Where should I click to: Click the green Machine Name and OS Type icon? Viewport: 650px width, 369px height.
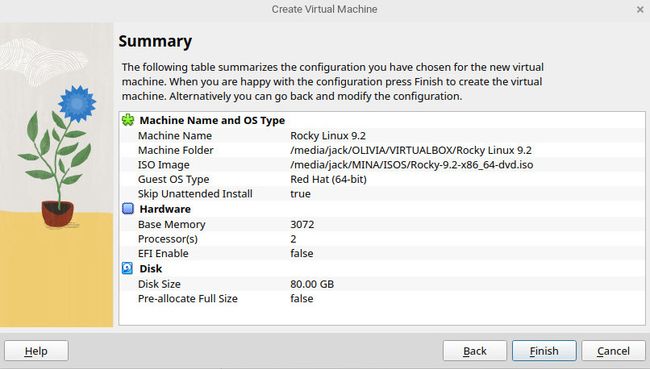click(x=128, y=120)
